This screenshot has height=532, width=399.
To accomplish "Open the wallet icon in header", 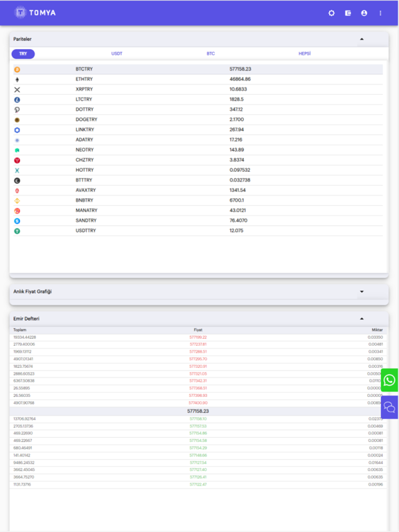I will click(x=348, y=13).
